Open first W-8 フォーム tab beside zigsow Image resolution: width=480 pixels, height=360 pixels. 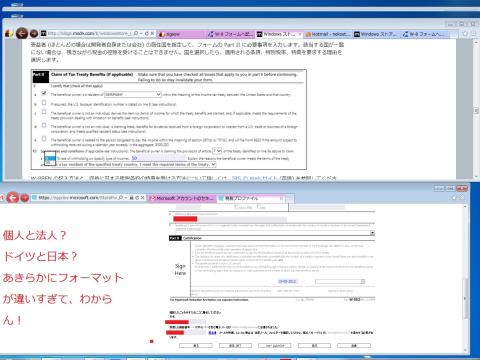[230, 34]
